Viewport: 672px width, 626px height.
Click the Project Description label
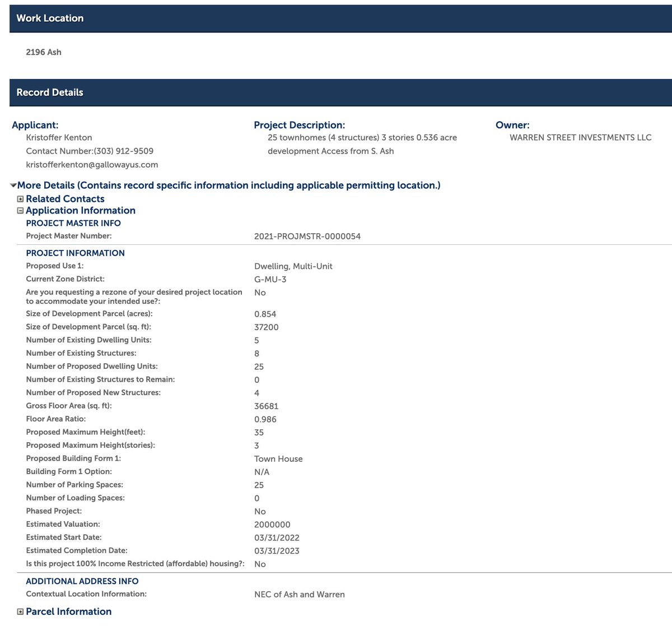(x=300, y=125)
